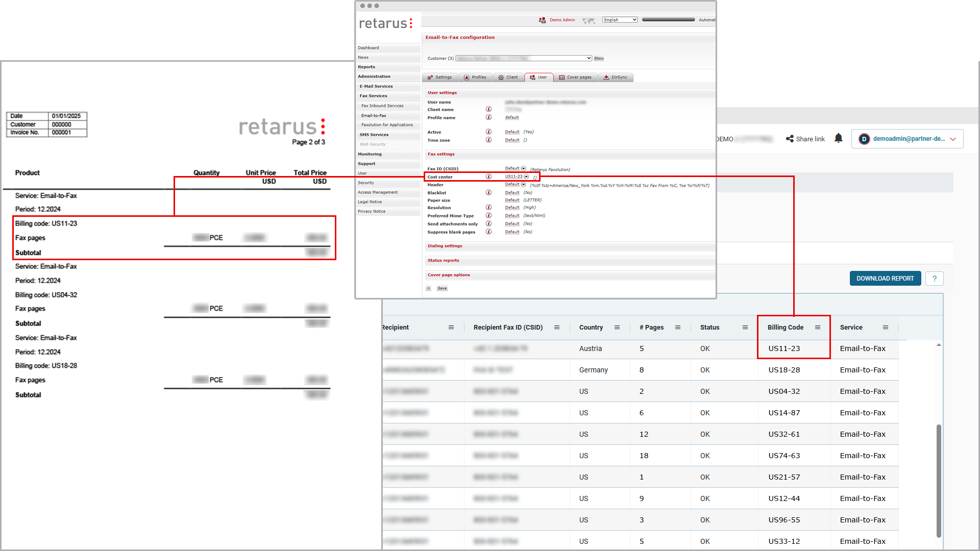Click the Default link for Paper size
The width and height of the screenshot is (980, 551).
512,200
